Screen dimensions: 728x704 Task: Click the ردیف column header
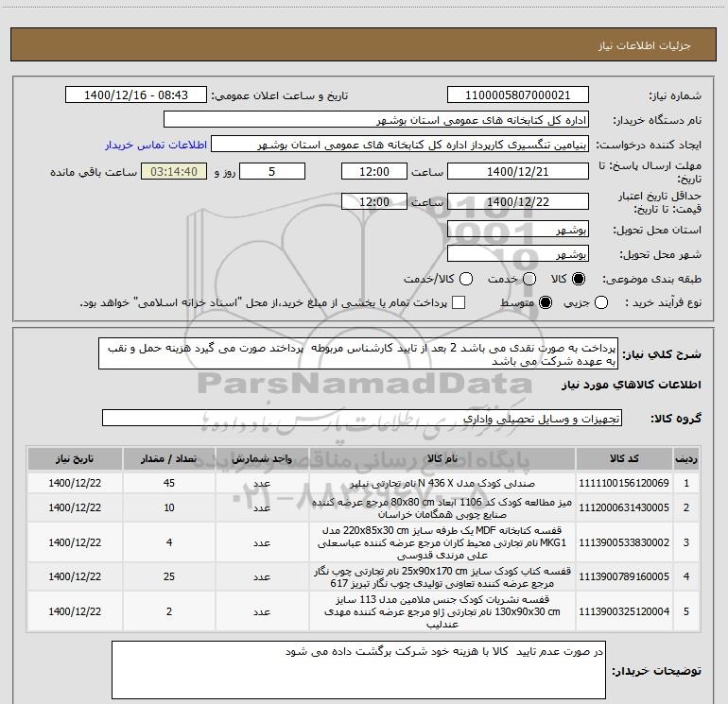click(686, 459)
